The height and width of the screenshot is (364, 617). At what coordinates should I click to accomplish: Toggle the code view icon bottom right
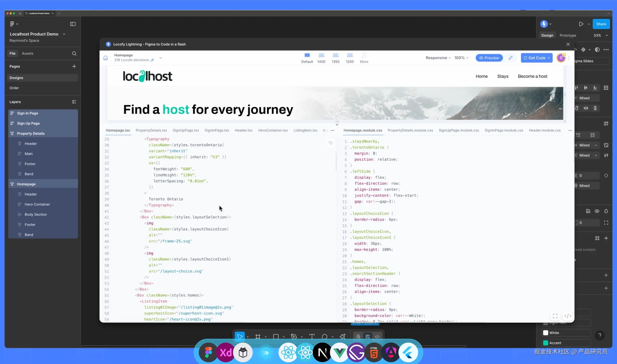(x=568, y=316)
